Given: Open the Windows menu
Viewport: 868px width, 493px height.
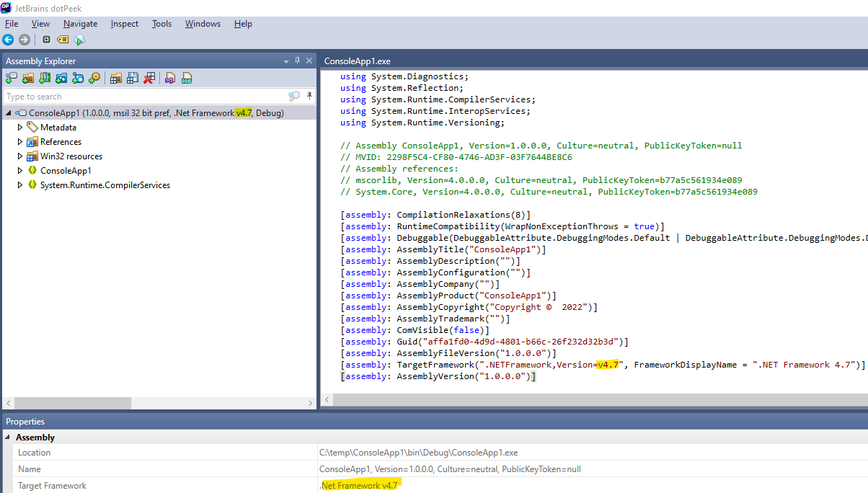Looking at the screenshot, I should (x=203, y=24).
